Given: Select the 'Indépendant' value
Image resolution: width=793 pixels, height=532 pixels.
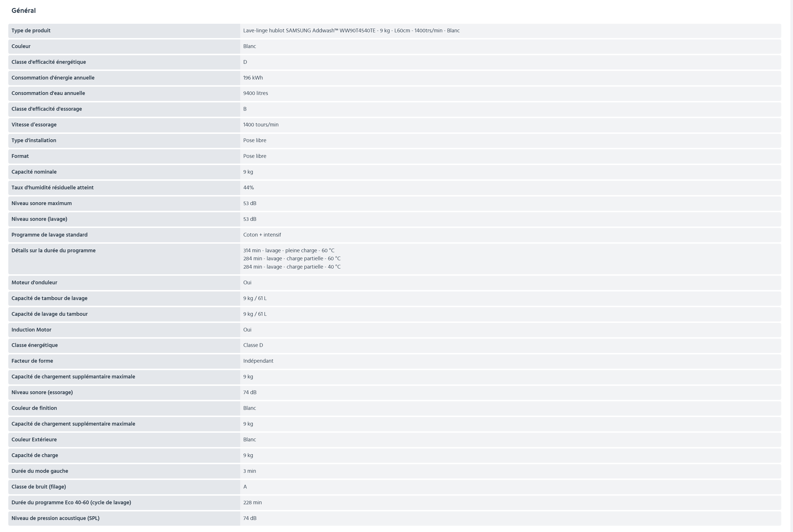Looking at the screenshot, I should point(258,361).
